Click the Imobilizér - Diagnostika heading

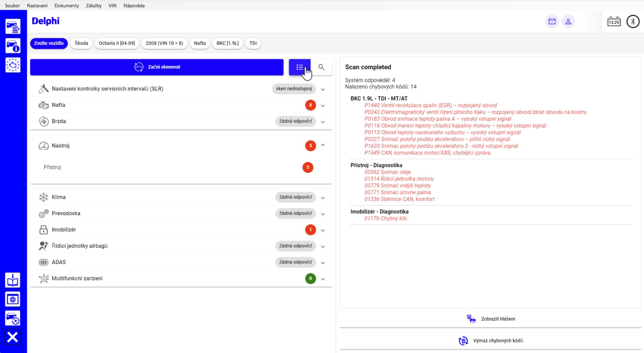click(x=379, y=212)
